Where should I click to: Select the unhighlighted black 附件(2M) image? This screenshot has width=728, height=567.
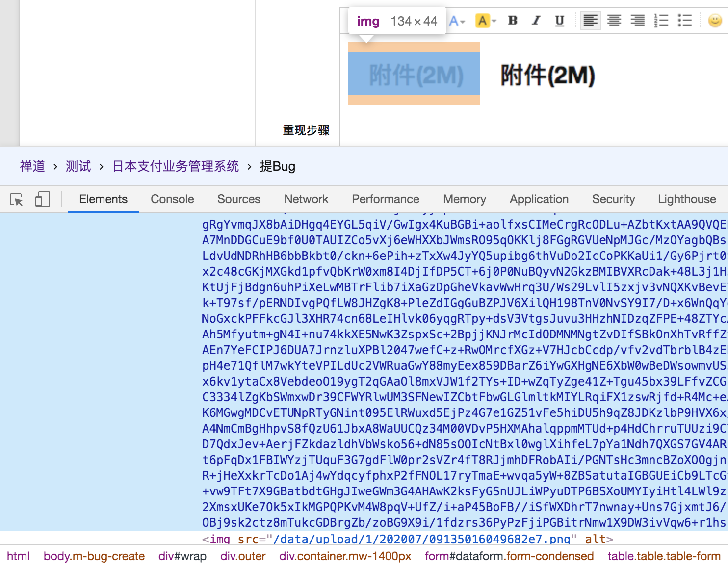pyautogui.click(x=547, y=76)
